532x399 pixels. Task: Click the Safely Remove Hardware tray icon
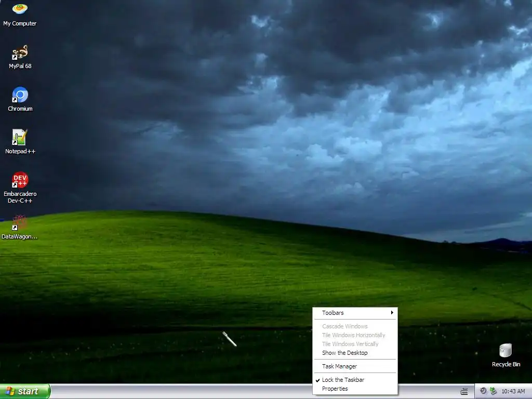tap(494, 391)
